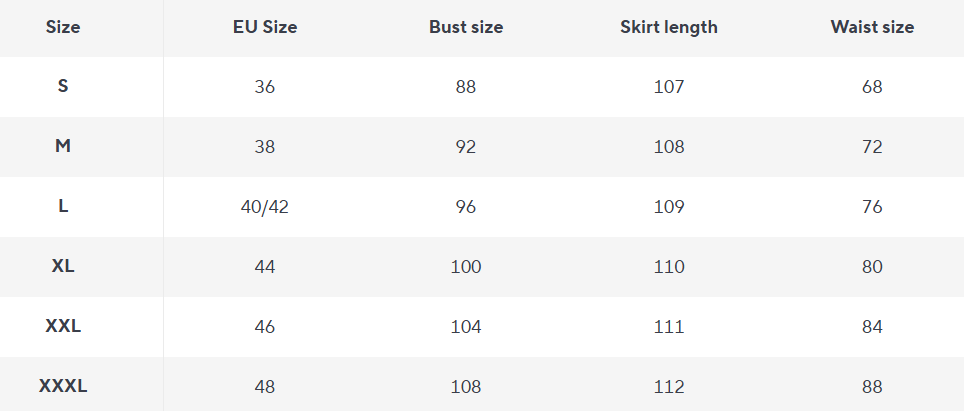Click the Skirt length column header
964x411 pixels.
669,27
